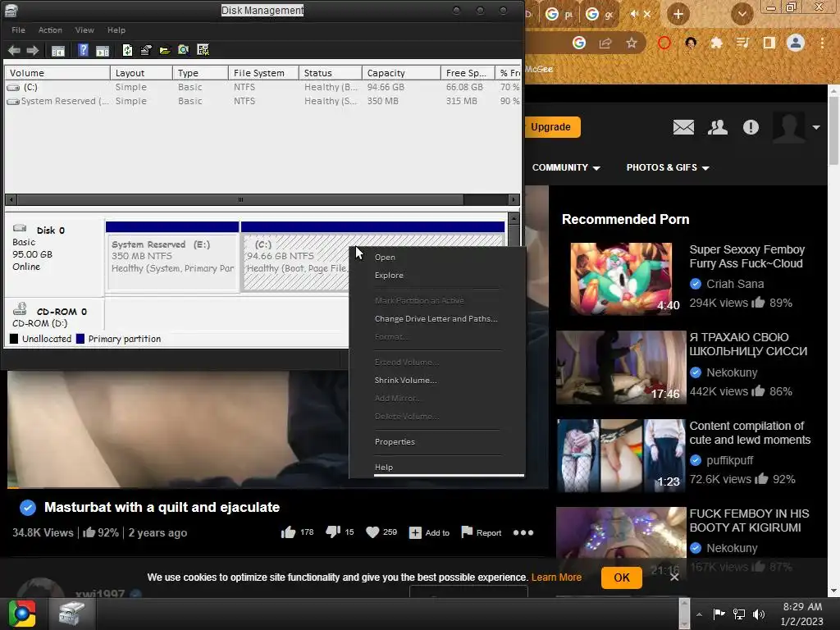Click Chrome icon in the Windows taskbar
The width and height of the screenshot is (840, 630).
[21, 614]
